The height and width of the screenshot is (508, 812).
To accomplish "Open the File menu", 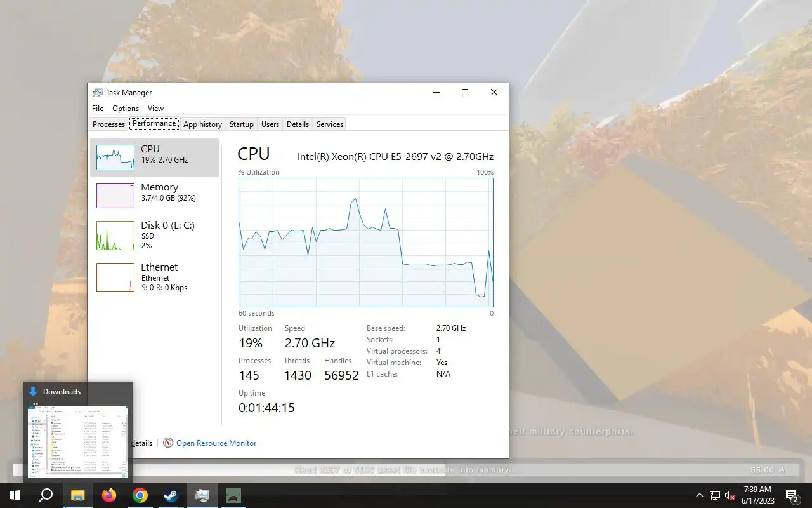I will pyautogui.click(x=98, y=109).
